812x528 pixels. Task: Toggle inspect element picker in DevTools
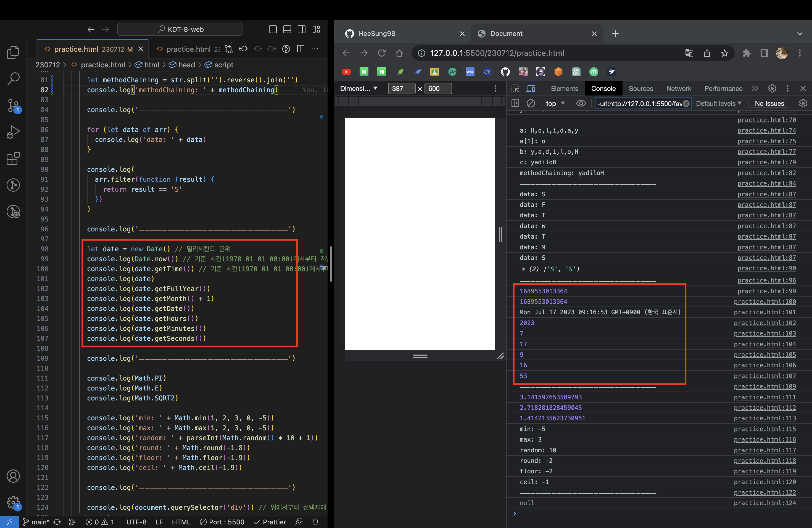pyautogui.click(x=515, y=88)
